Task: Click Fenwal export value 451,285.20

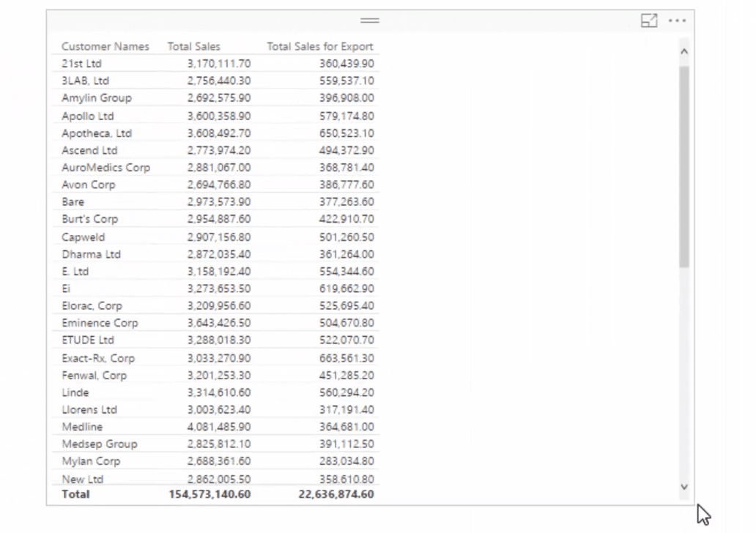Action: tap(346, 376)
